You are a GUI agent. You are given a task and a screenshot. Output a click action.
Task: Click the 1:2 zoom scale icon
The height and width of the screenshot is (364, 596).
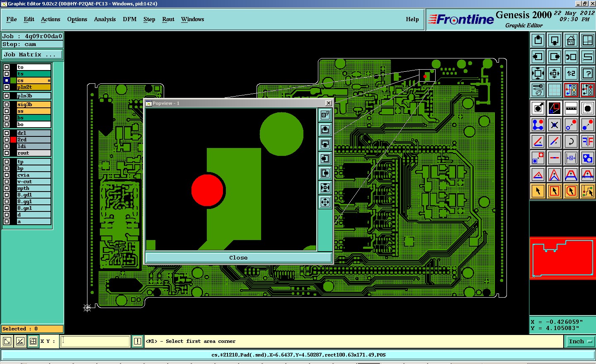[571, 73]
